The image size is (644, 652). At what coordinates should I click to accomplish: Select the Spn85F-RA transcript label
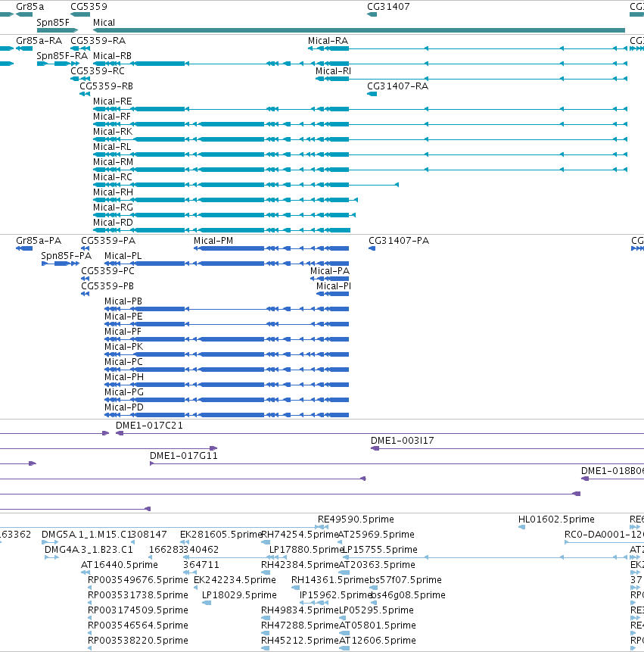coord(62,56)
